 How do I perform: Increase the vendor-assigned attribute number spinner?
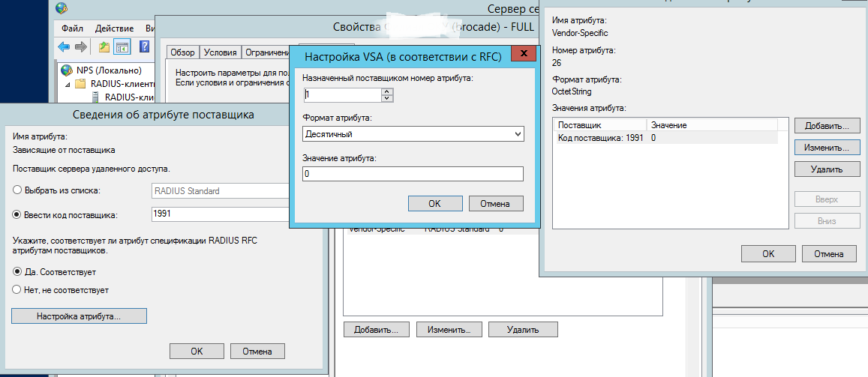[x=387, y=91]
